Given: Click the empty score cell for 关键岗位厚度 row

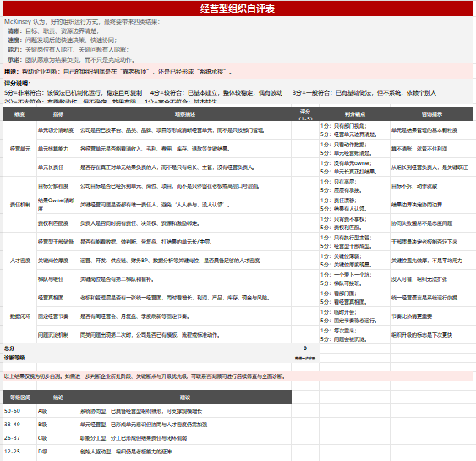Looking at the screenshot, I should (305, 261).
